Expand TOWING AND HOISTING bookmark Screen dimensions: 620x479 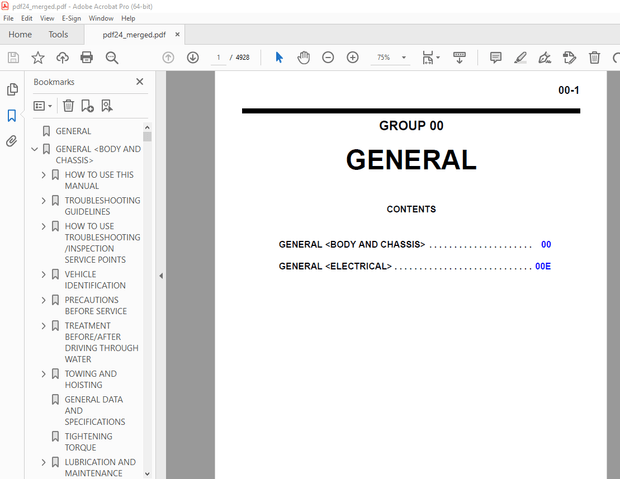click(x=43, y=374)
